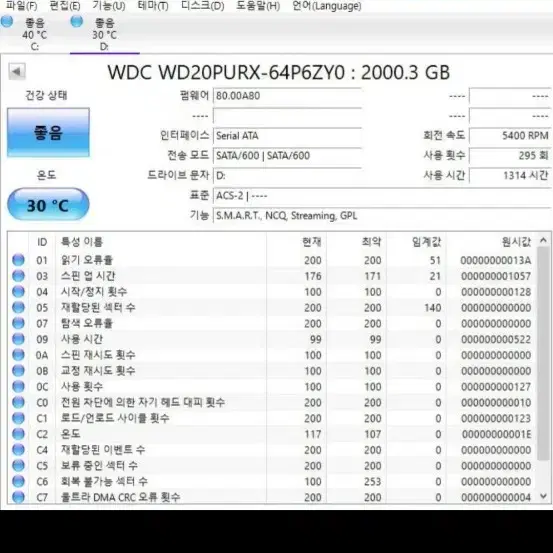This screenshot has width=553, height=553.
Task: Select the 온도 attribute name in row C2
Action: point(71,434)
